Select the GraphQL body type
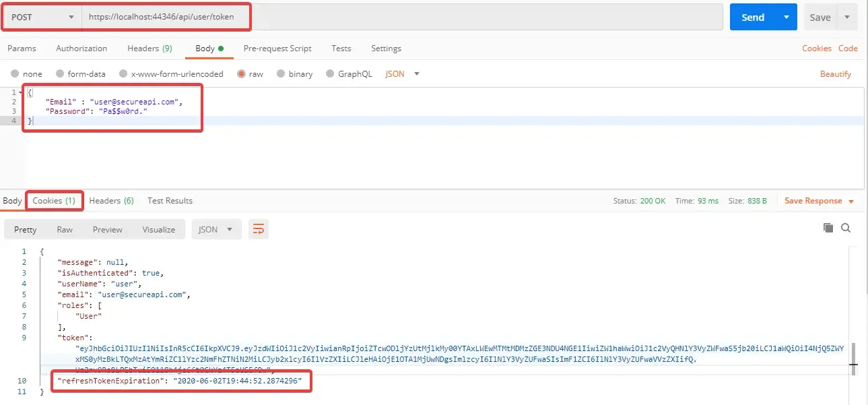Viewport: 868px width, 405px height. pyautogui.click(x=349, y=74)
